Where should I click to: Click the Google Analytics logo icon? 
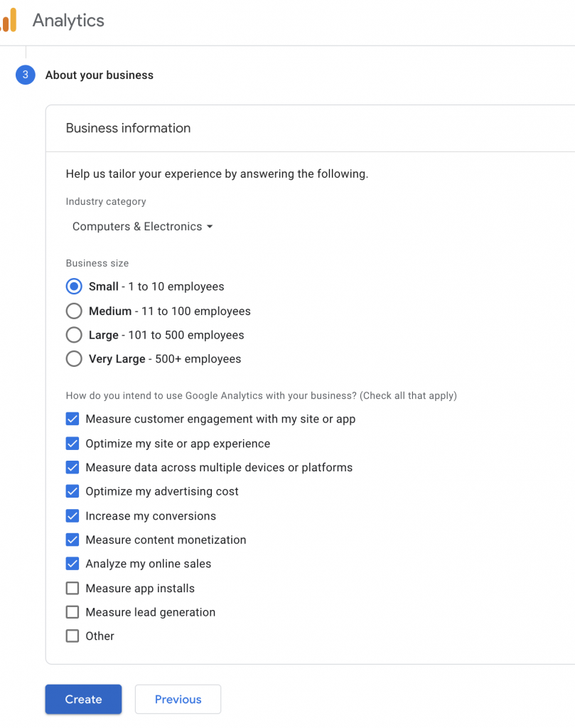click(x=11, y=21)
